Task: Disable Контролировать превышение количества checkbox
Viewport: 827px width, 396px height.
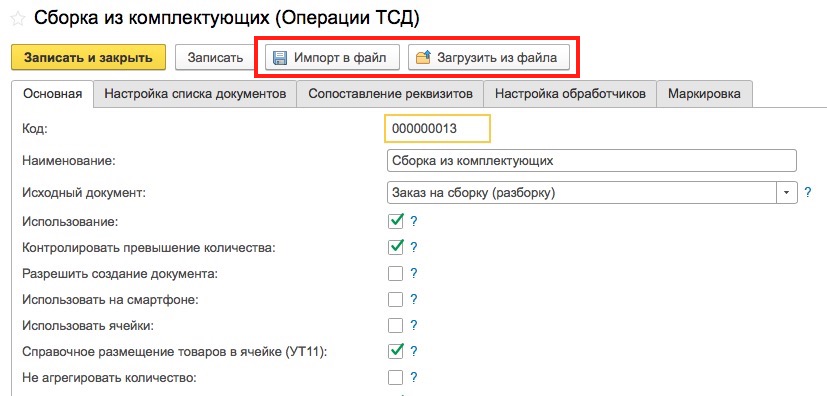Action: pyautogui.click(x=396, y=247)
